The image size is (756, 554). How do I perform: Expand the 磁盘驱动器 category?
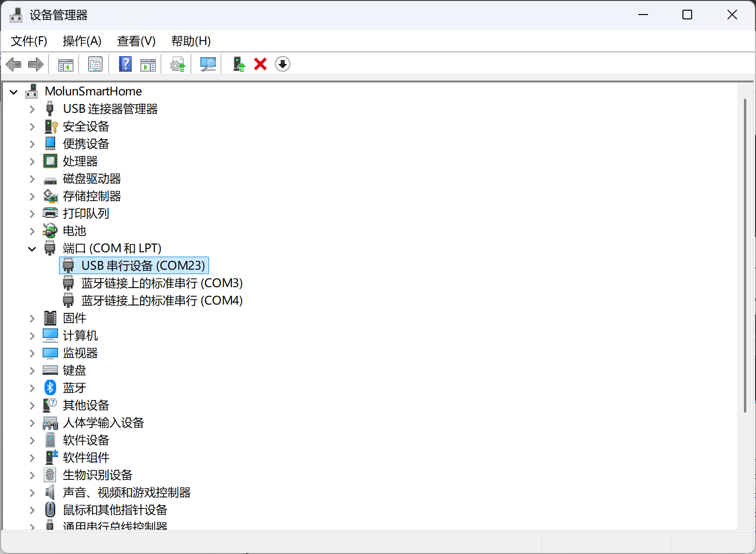pos(32,179)
